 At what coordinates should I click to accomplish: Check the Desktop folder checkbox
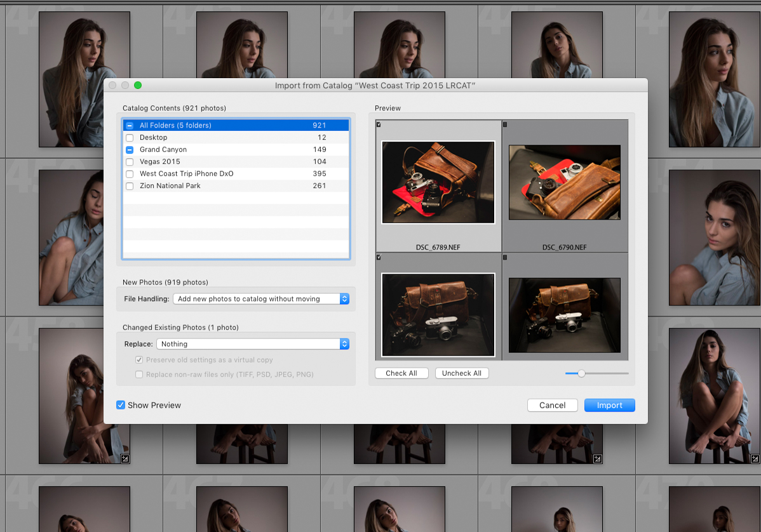129,137
